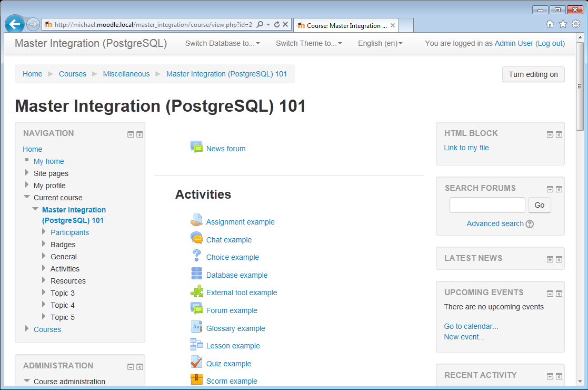Viewport: 588px width, 390px height.
Task: Dock the Administration block
Action: tap(139, 367)
